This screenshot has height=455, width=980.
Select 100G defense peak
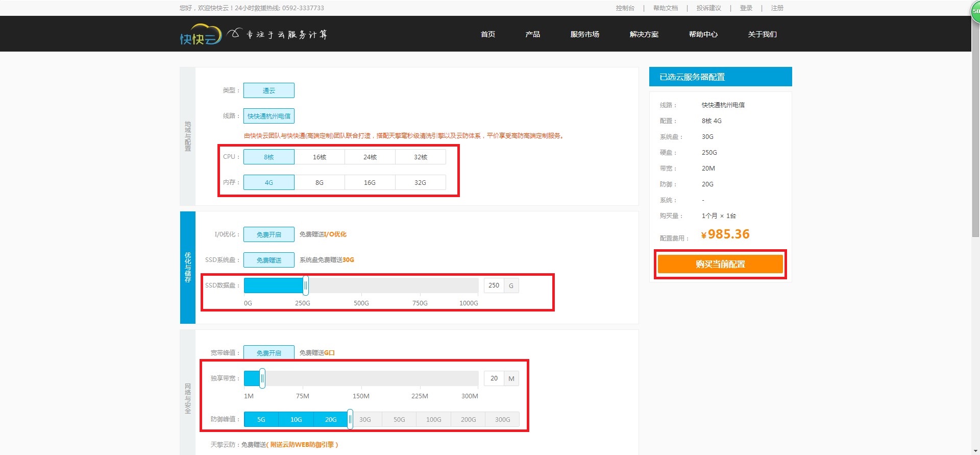pyautogui.click(x=434, y=419)
